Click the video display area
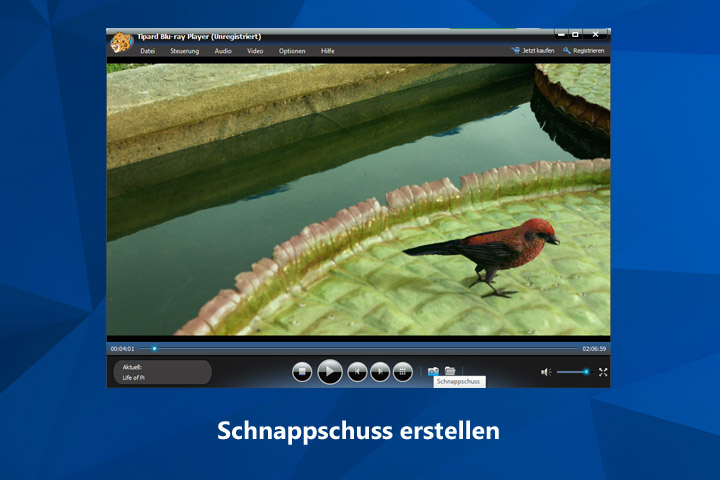The image size is (720, 480). tap(358, 199)
